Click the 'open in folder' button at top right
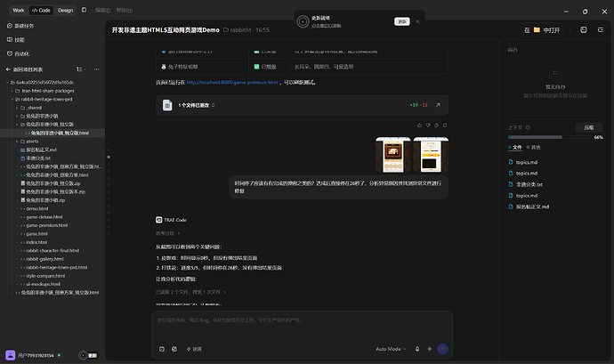The height and width of the screenshot is (364, 614). (542, 30)
